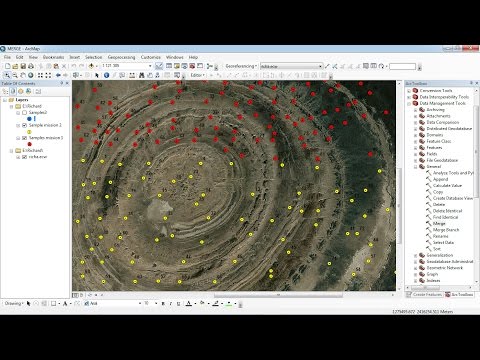
Task: Click the Paste icon in toolbar
Action: click(x=56, y=66)
